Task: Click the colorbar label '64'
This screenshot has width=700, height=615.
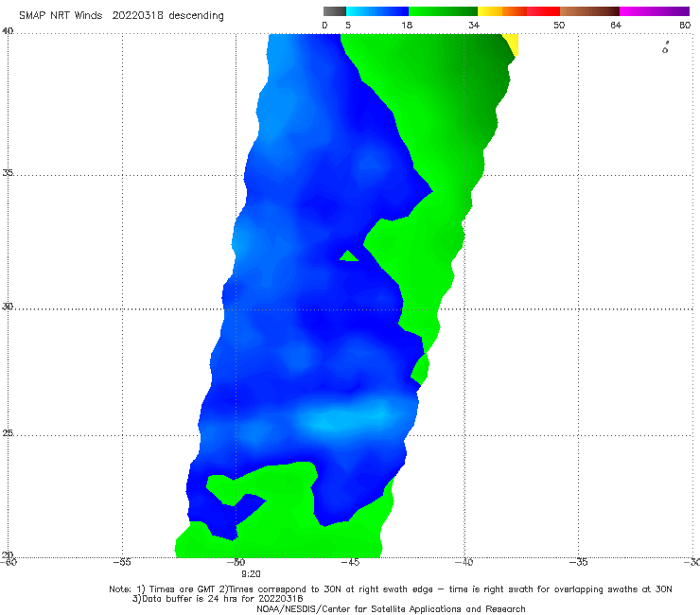Action: 616,25
